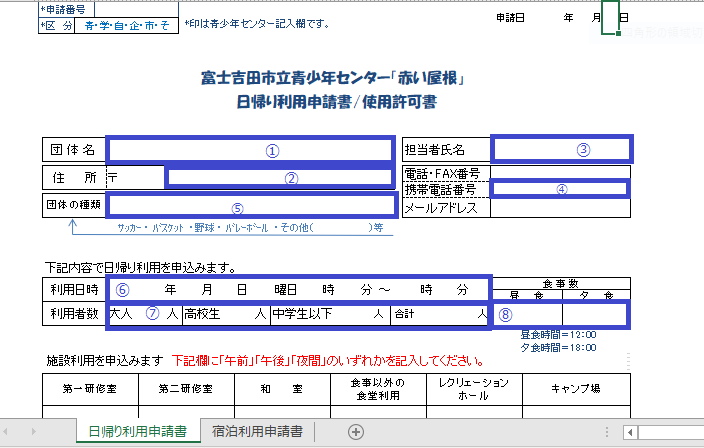Click the 担当者氏名 field marked ③
704x448 pixels.
561,150
